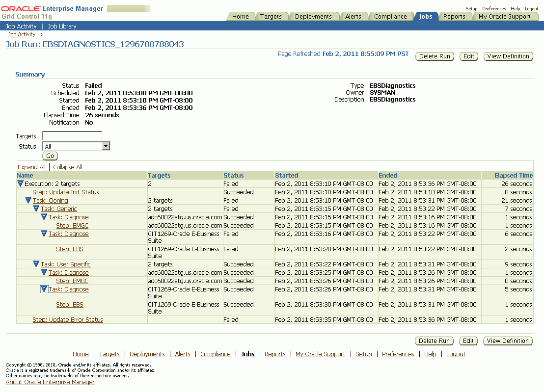Open Step: Update Init Status link
This screenshot has height=392, width=544.
(66, 192)
